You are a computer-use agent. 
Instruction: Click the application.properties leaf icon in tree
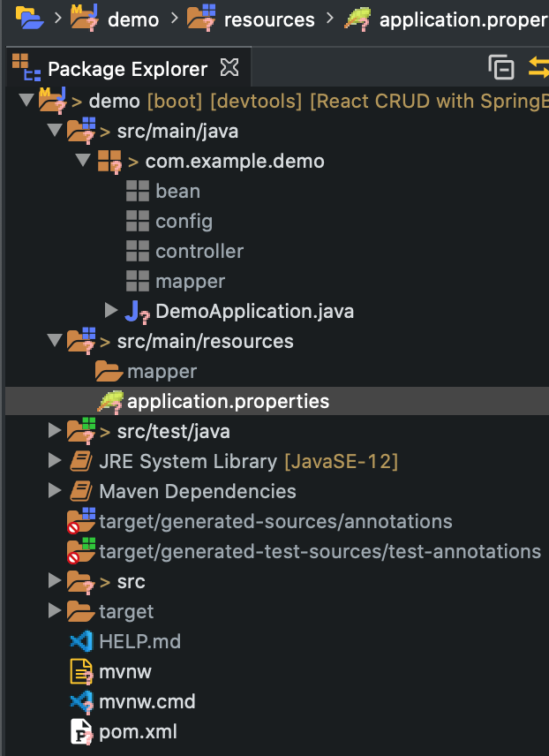pos(110,402)
